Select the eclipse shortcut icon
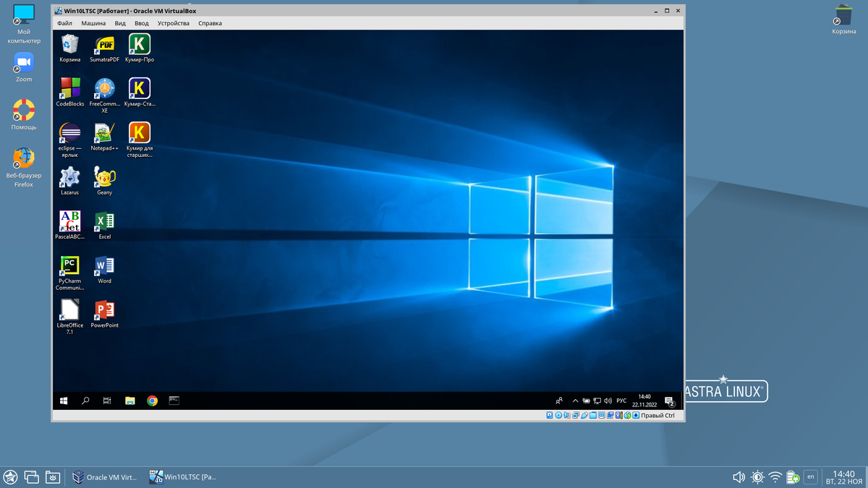Viewport: 868px width, 488px height. (x=70, y=140)
